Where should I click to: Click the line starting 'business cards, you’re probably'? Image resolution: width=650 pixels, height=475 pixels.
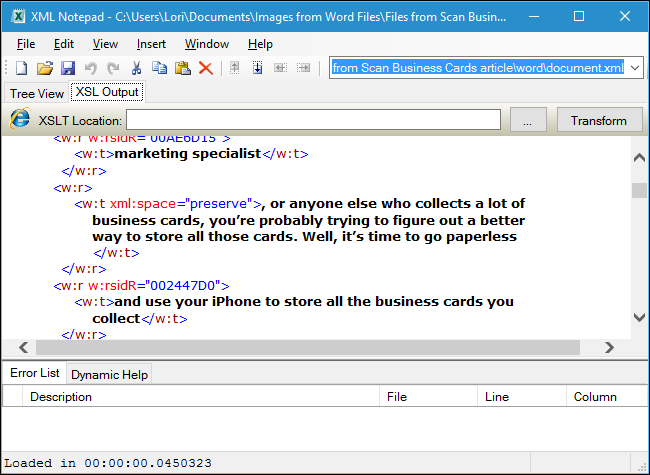point(308,221)
